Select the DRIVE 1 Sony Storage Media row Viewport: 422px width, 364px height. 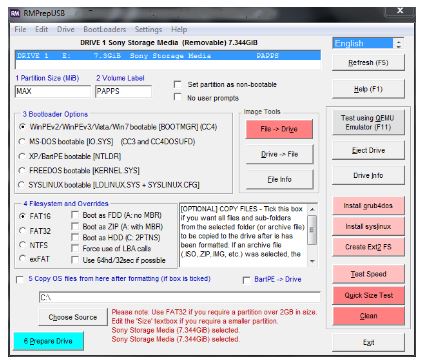[x=168, y=56]
